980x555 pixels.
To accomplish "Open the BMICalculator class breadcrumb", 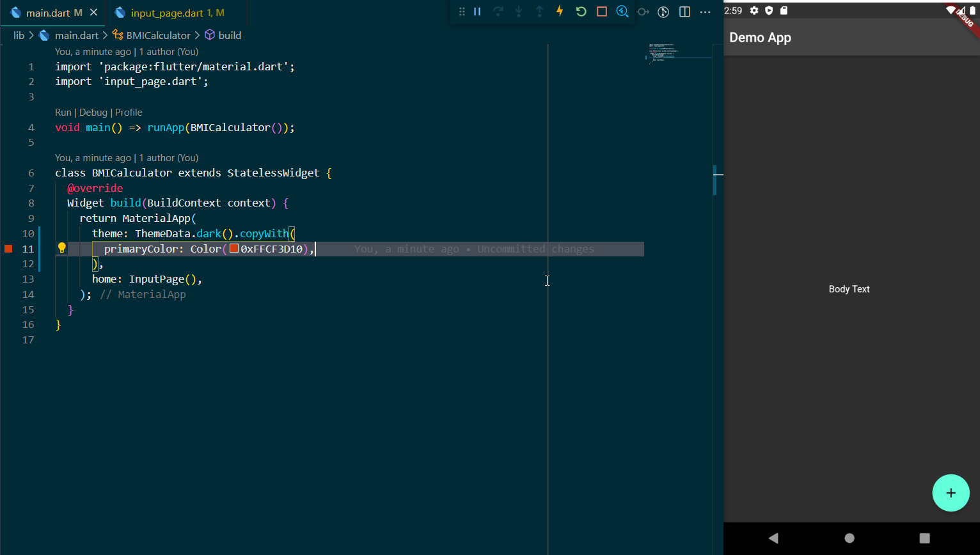I will (152, 35).
